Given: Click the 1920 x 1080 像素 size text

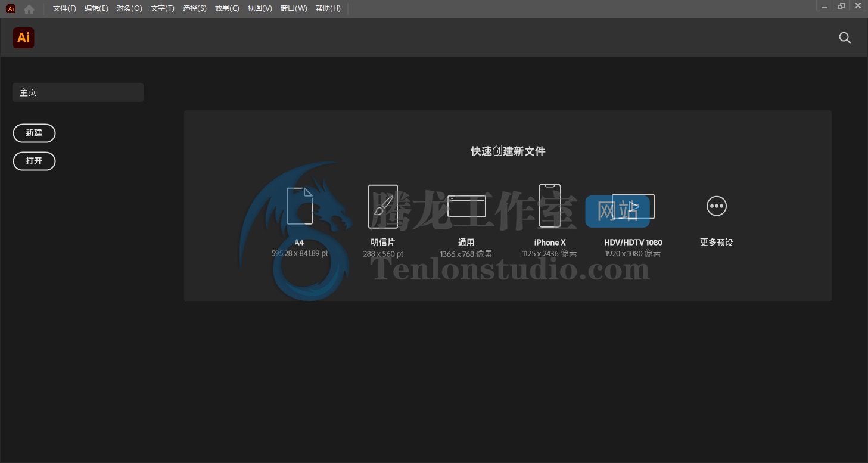Looking at the screenshot, I should pos(633,253).
